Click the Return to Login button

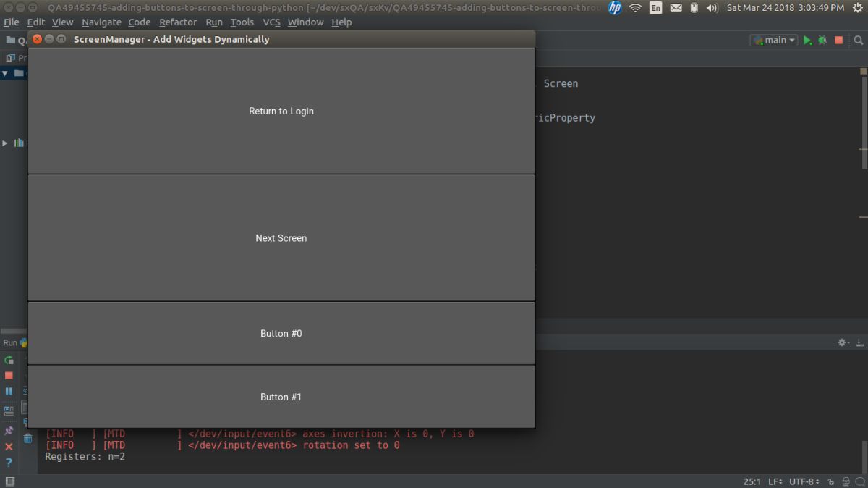click(281, 111)
